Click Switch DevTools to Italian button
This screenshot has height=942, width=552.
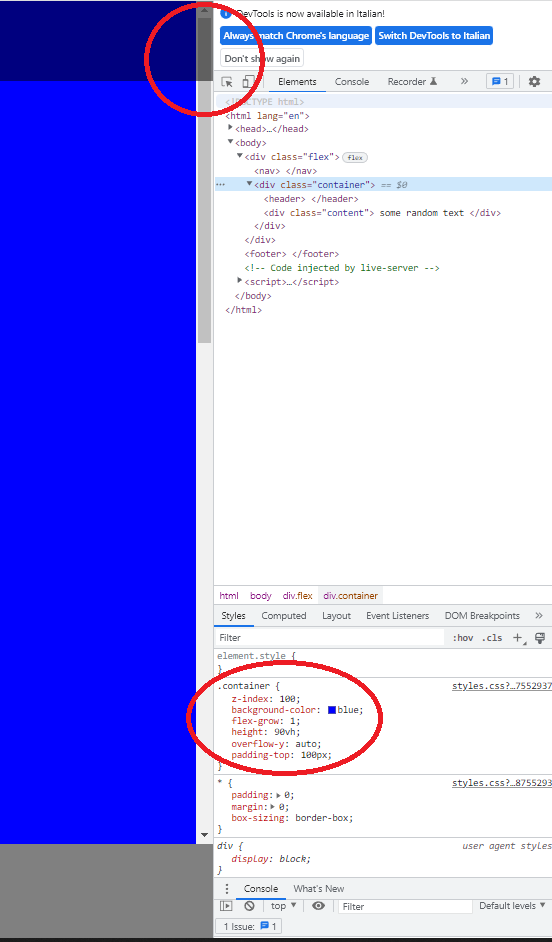click(x=434, y=36)
